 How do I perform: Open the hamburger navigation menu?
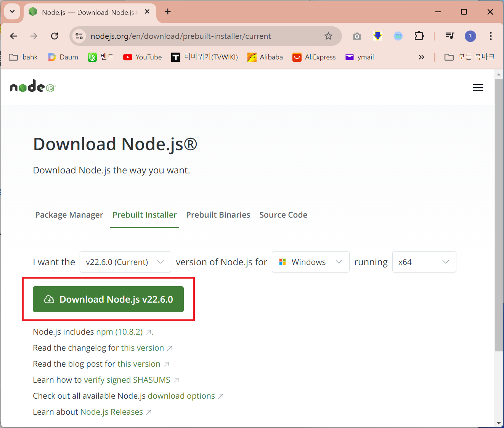coord(478,88)
